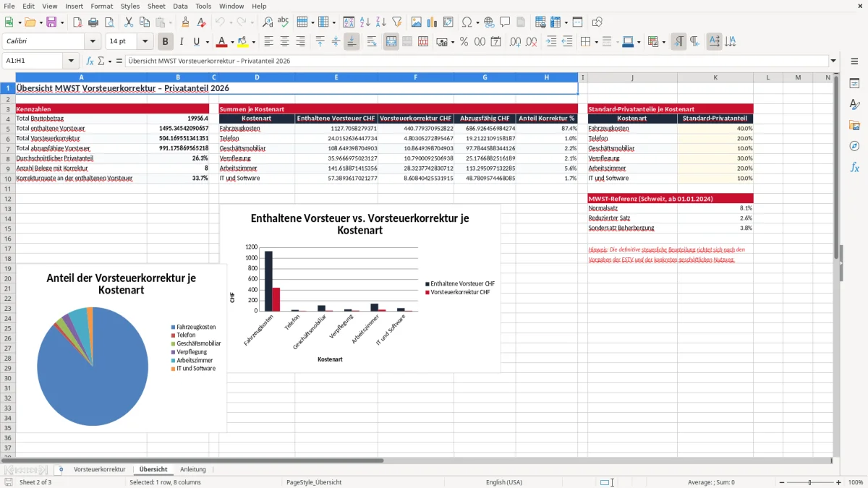Image resolution: width=868 pixels, height=488 pixels.
Task: Switch to the Anleitung sheet tab
Action: click(193, 469)
